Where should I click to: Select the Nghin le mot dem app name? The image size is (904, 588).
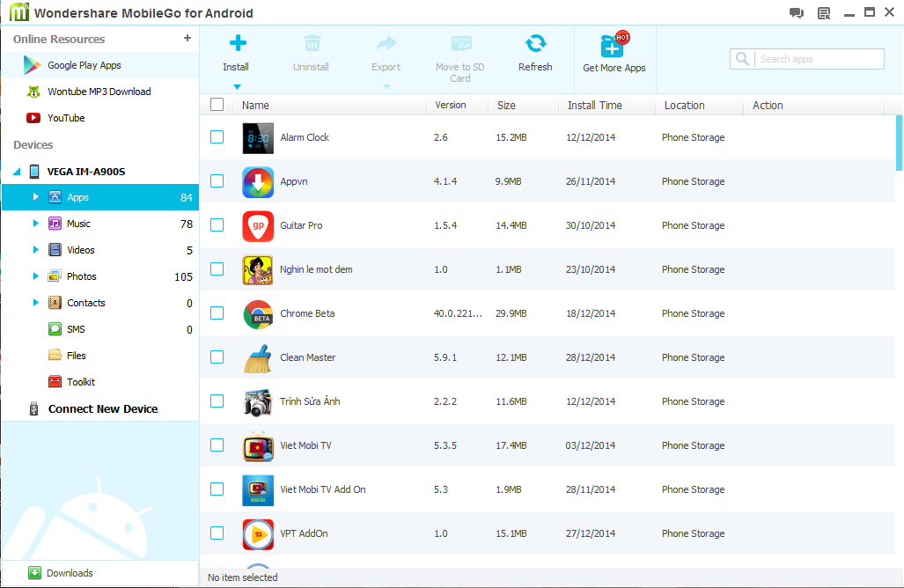(x=316, y=269)
